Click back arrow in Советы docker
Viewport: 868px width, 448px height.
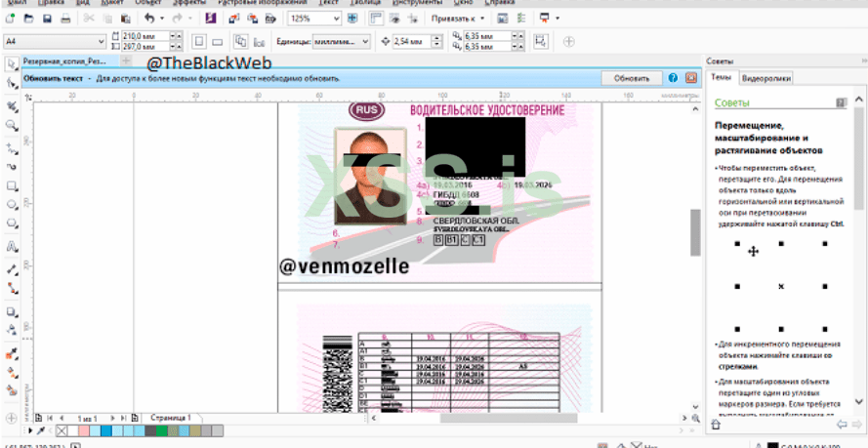pyautogui.click(x=842, y=425)
